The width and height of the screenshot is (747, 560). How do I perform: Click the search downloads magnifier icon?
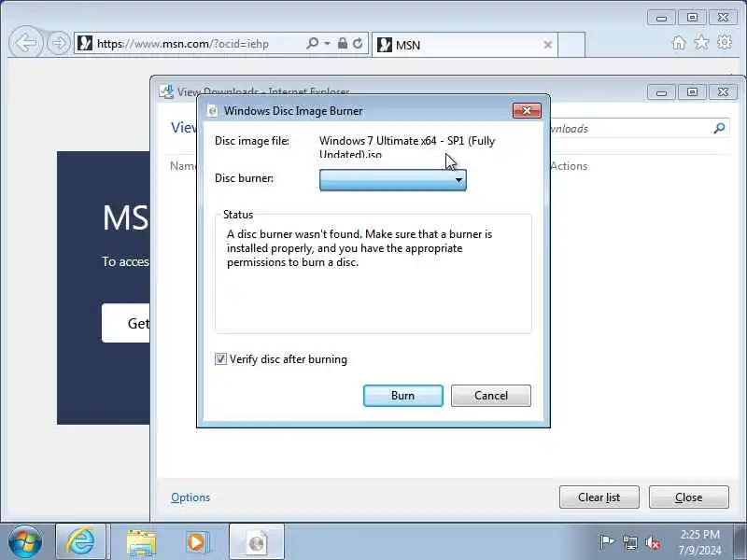point(719,128)
